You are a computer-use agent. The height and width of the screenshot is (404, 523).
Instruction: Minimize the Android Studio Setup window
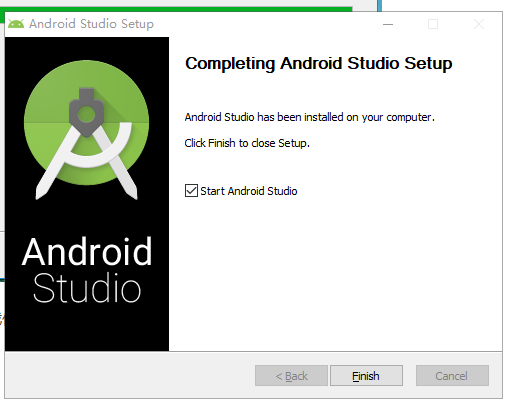388,24
